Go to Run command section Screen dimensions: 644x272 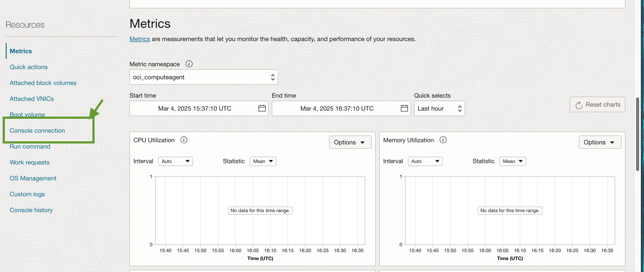pos(30,147)
